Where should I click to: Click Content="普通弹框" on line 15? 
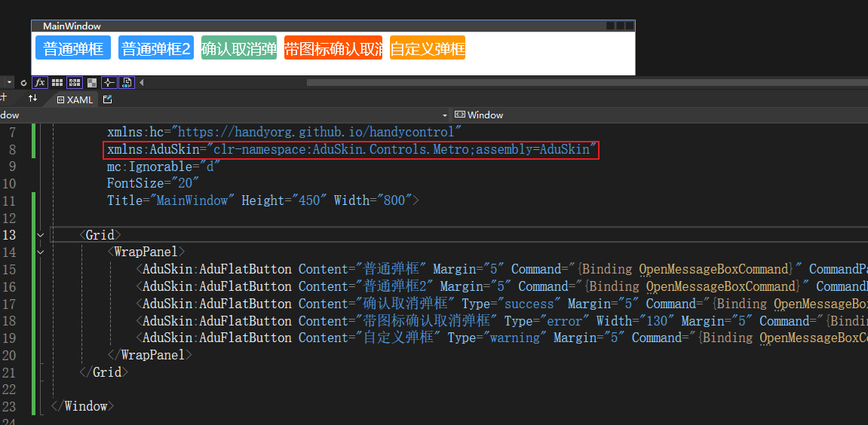(362, 269)
